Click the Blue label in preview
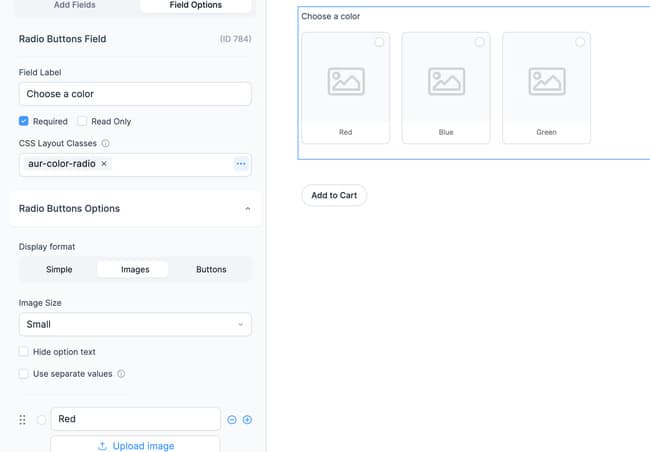 446,132
